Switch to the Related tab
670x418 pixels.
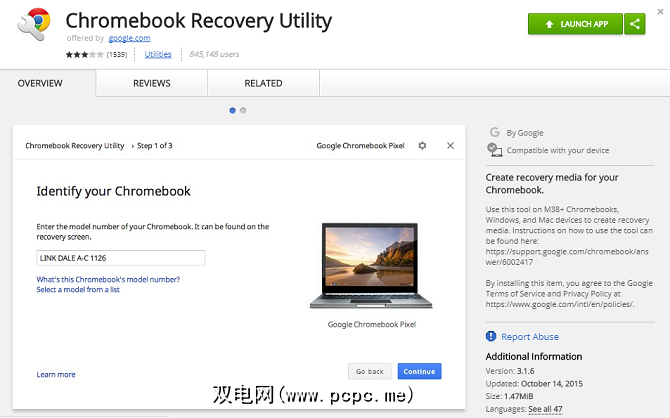pos(264,83)
